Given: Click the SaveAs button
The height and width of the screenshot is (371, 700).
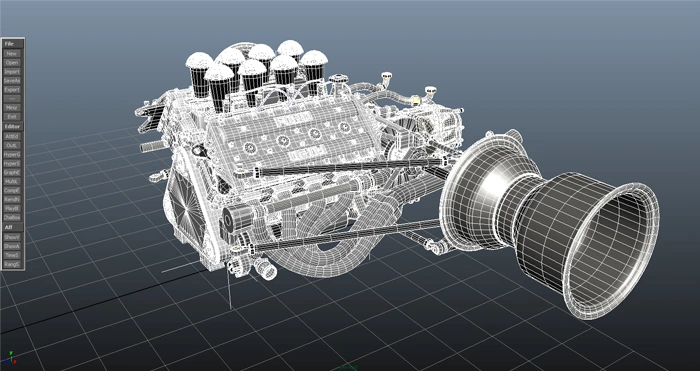Looking at the screenshot, I should 12,81.
